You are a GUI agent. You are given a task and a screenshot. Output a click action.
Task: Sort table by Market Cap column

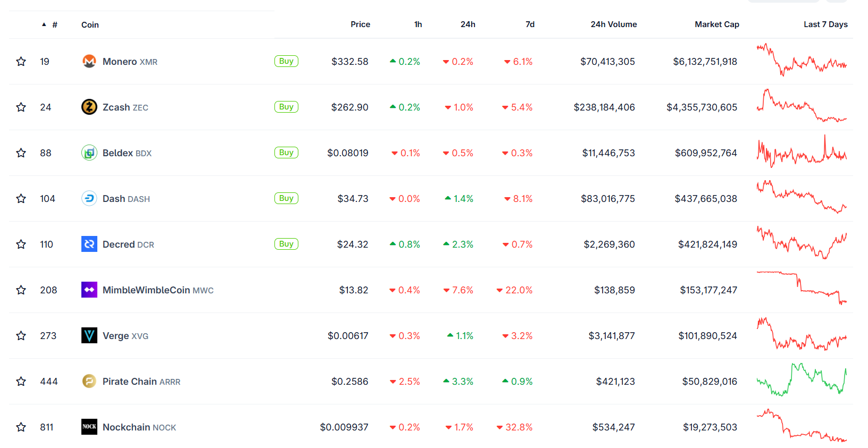click(716, 24)
